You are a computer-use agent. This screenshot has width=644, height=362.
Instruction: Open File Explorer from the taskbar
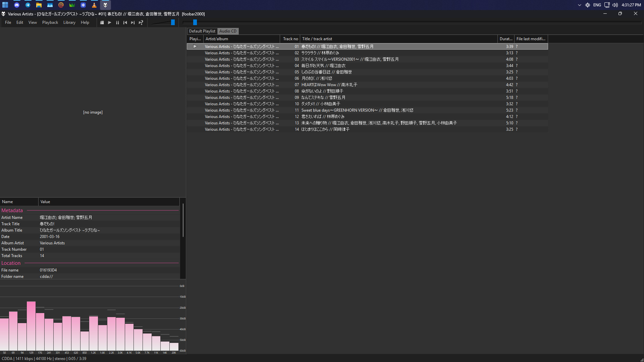click(39, 5)
